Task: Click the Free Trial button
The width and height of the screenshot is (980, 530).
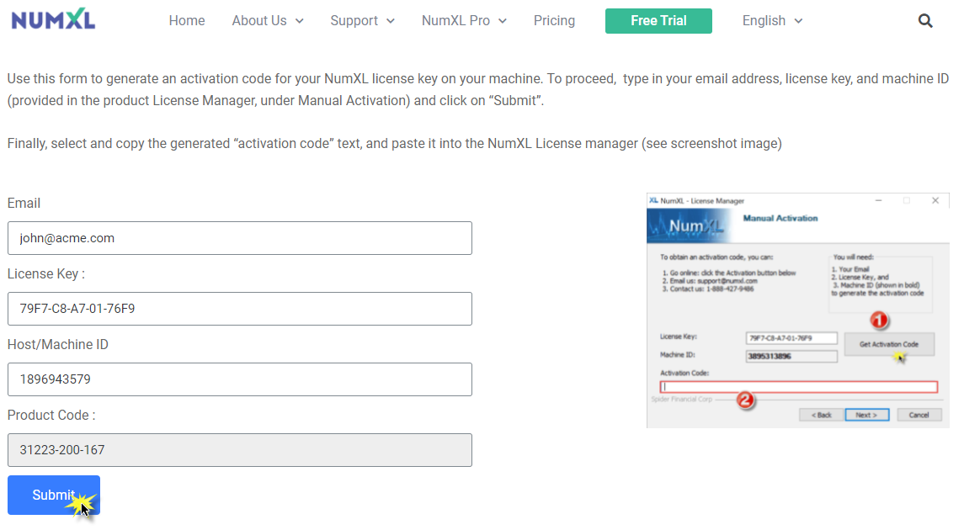Action: click(658, 20)
